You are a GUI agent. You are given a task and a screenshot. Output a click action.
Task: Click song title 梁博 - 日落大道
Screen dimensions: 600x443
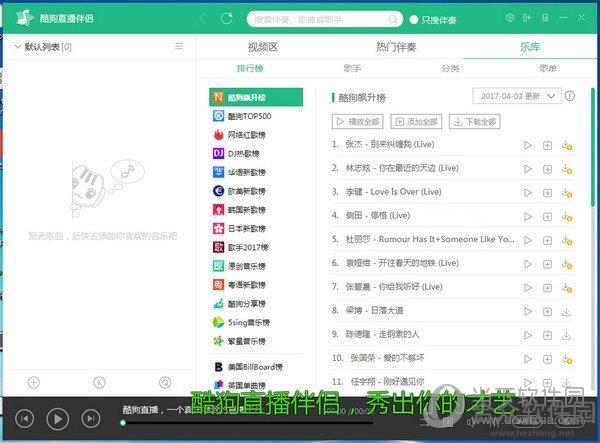pyautogui.click(x=374, y=311)
